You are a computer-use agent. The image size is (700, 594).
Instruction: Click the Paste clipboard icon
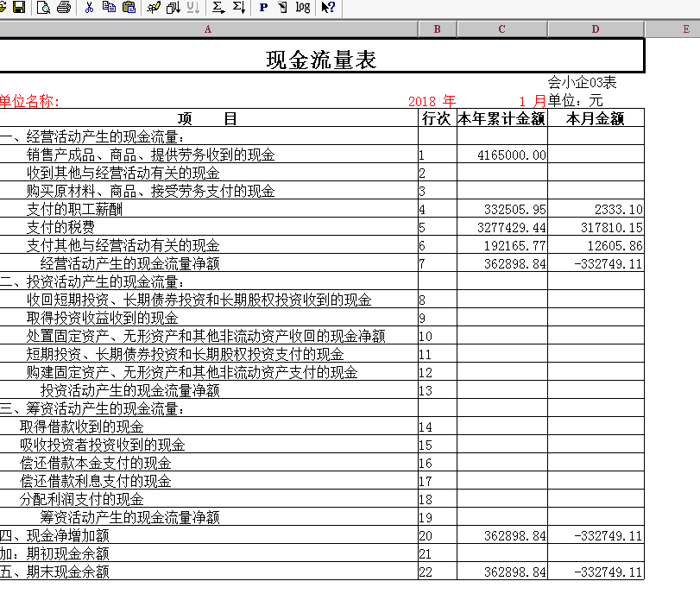click(129, 7)
